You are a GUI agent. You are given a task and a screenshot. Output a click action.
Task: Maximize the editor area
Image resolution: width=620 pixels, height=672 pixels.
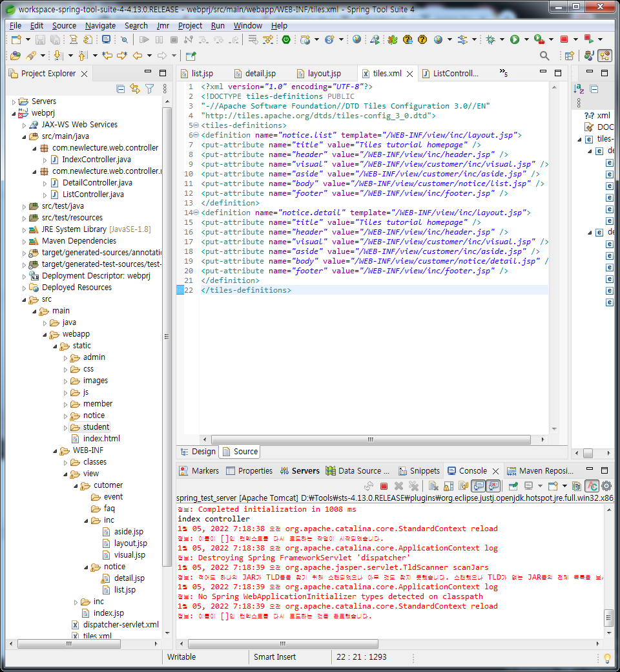(x=558, y=73)
